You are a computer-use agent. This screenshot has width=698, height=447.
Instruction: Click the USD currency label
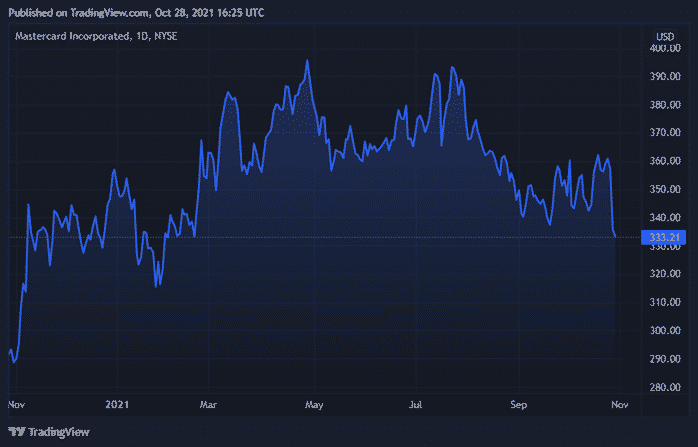(665, 37)
